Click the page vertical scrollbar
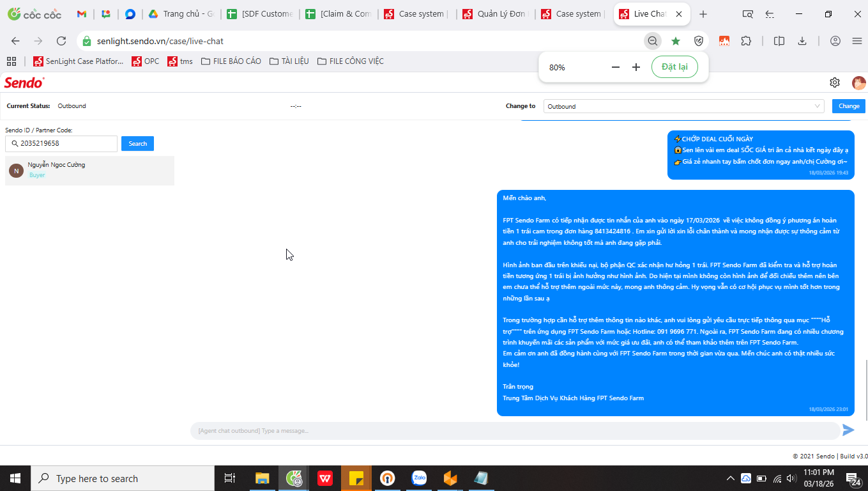Screen dimensions: 868x491 (x=866, y=390)
